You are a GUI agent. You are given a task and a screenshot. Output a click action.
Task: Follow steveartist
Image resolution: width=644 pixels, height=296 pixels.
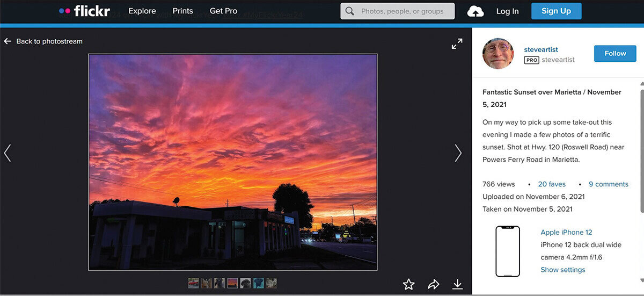(x=615, y=54)
